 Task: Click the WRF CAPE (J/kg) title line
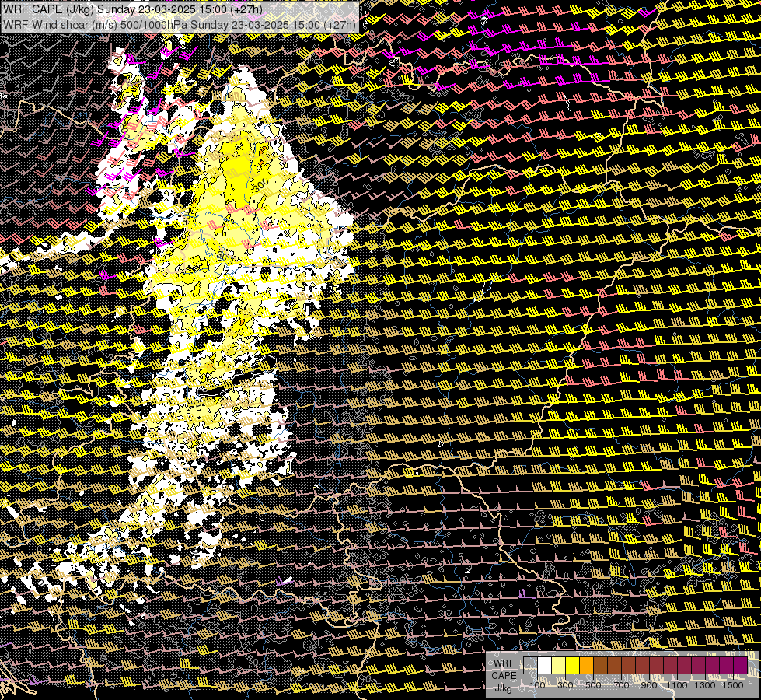coord(132,9)
